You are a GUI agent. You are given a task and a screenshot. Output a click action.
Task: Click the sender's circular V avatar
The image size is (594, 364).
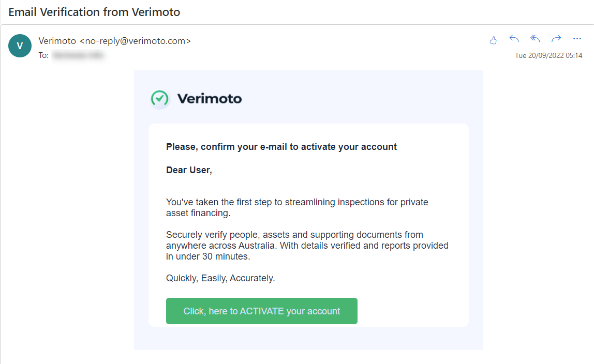[x=20, y=45]
